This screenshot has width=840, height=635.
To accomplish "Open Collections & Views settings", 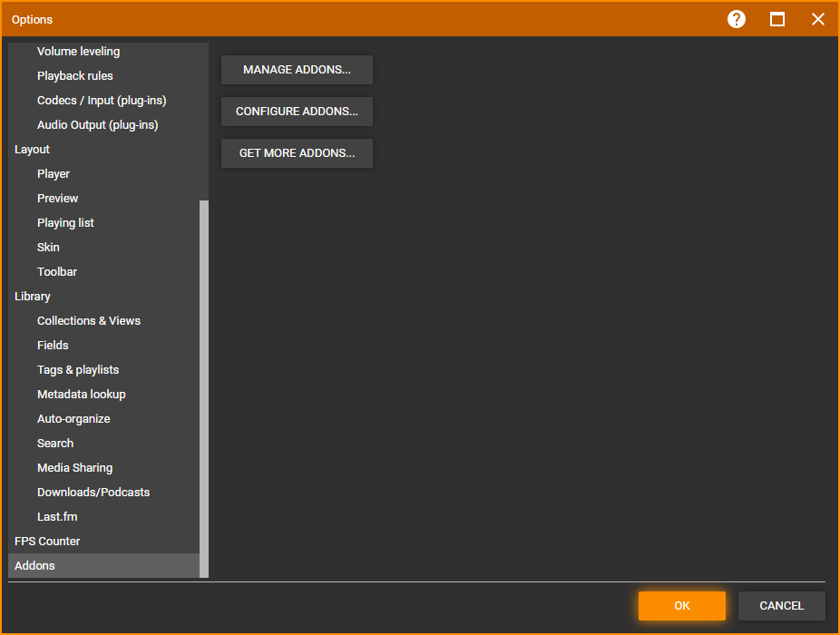I will coord(89,321).
